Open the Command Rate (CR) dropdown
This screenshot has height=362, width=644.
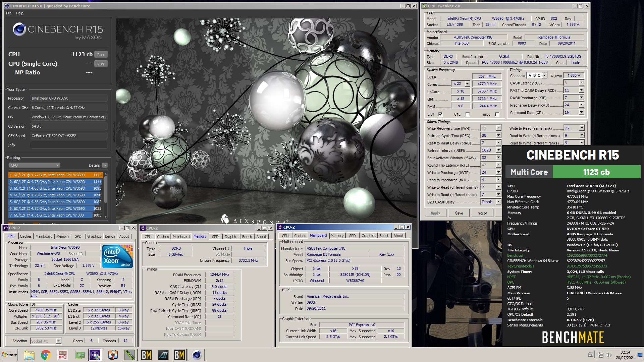[x=581, y=112]
